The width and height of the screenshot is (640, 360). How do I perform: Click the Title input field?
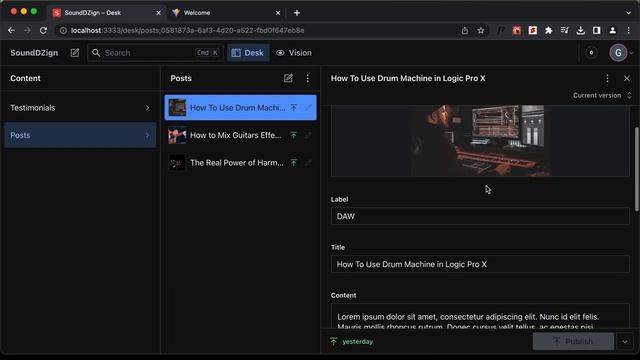pos(480,264)
